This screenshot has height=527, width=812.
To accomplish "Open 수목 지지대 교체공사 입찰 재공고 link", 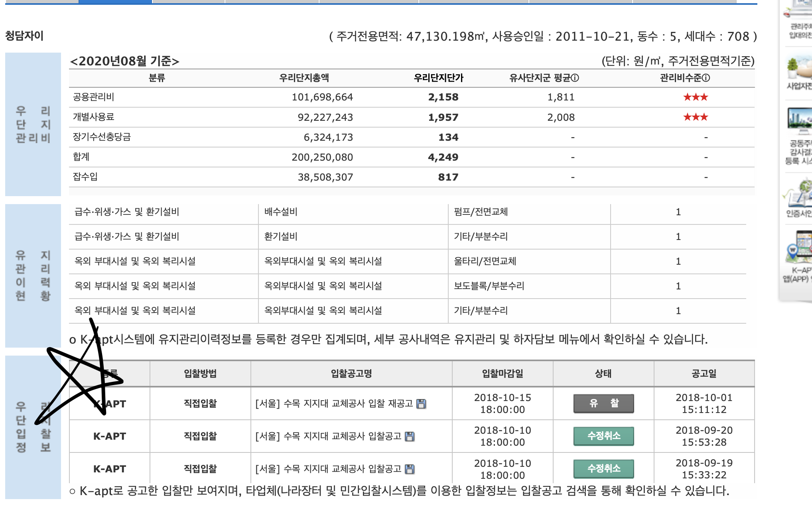I will (334, 404).
